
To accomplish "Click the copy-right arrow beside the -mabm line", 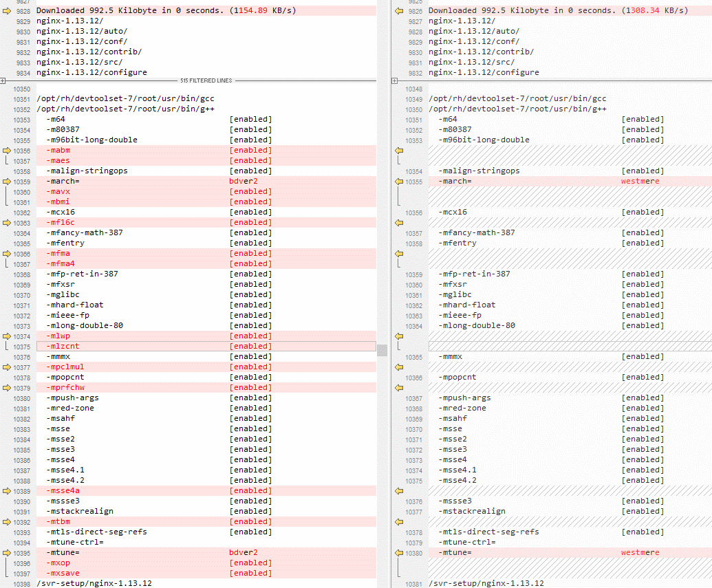I will click(6, 151).
